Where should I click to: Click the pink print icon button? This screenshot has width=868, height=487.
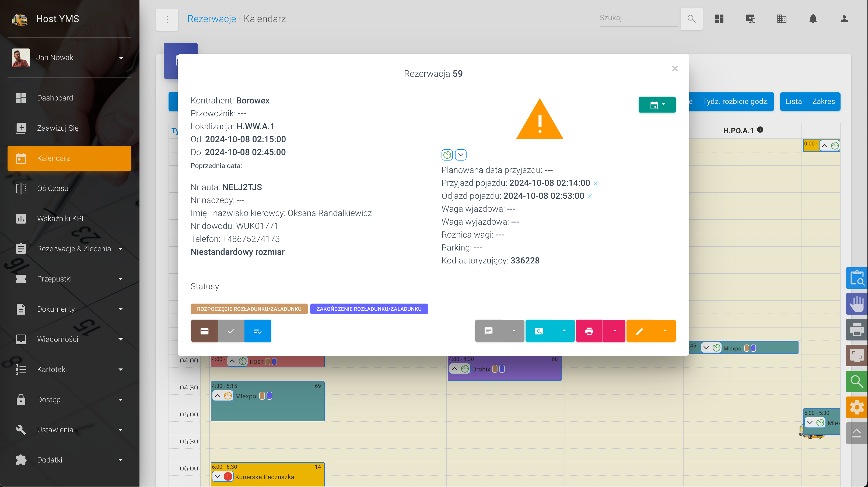pos(589,331)
